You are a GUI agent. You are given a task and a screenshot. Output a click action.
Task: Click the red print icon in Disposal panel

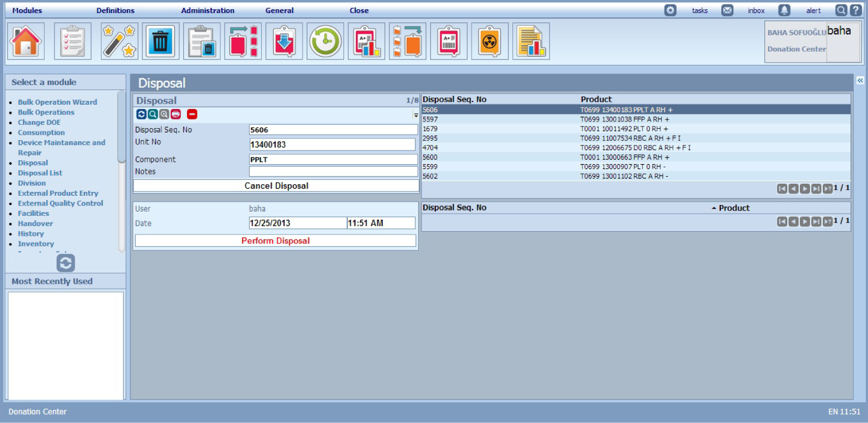coord(176,114)
